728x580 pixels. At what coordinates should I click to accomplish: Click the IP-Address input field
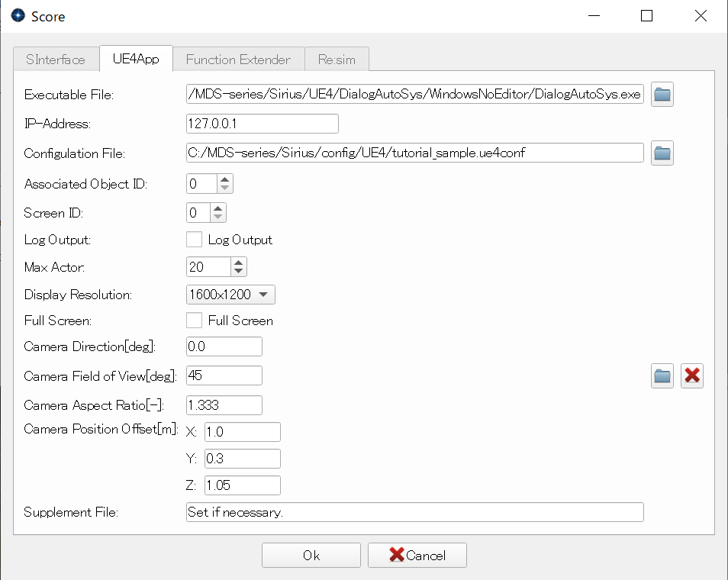click(262, 124)
